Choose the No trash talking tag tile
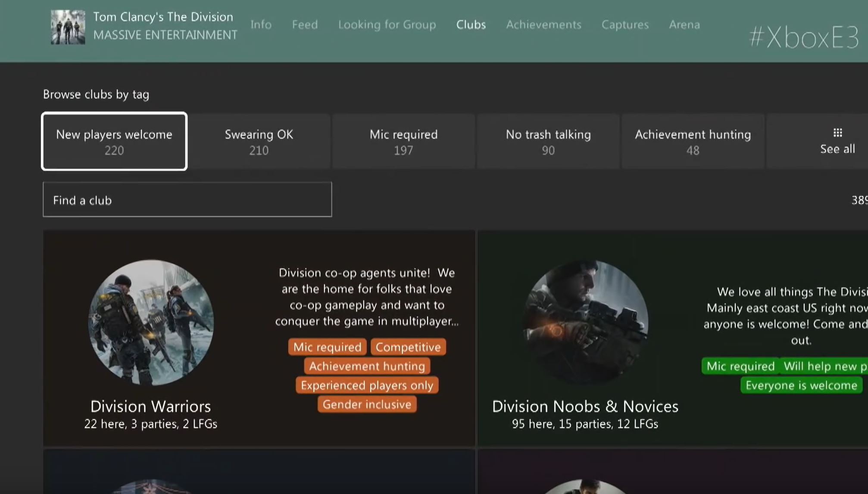The width and height of the screenshot is (868, 494). click(x=548, y=142)
